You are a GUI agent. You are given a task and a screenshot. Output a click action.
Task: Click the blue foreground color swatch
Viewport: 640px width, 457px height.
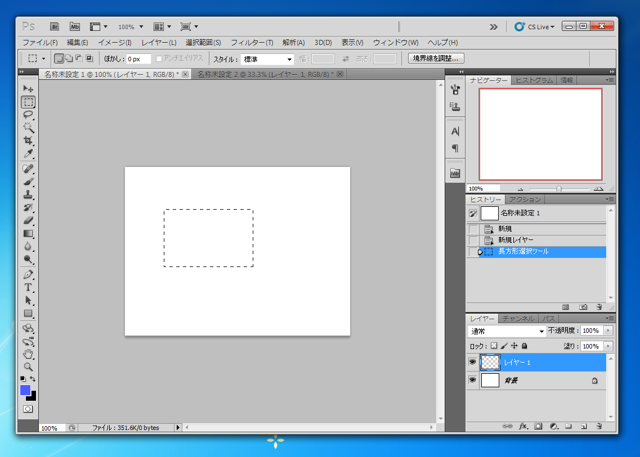click(x=25, y=391)
